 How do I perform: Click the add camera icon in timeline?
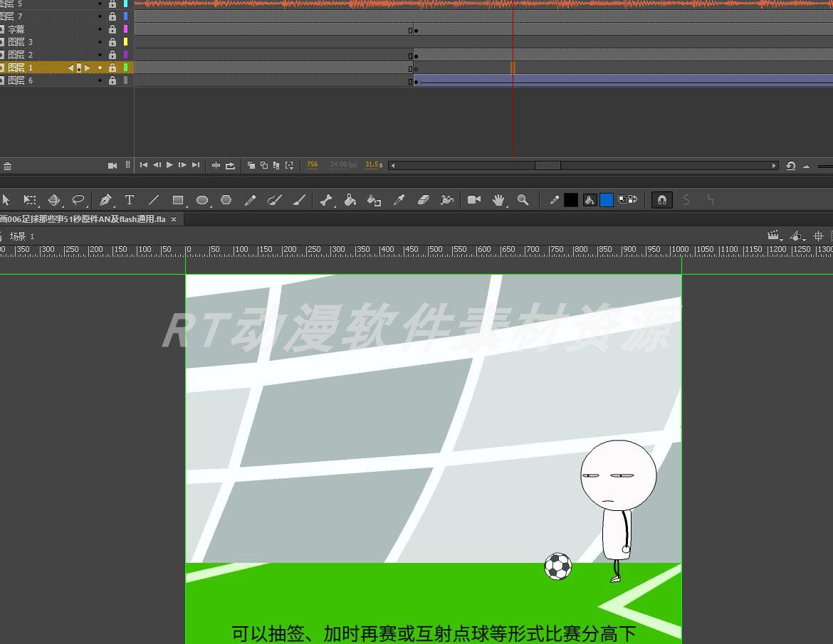[x=112, y=166]
